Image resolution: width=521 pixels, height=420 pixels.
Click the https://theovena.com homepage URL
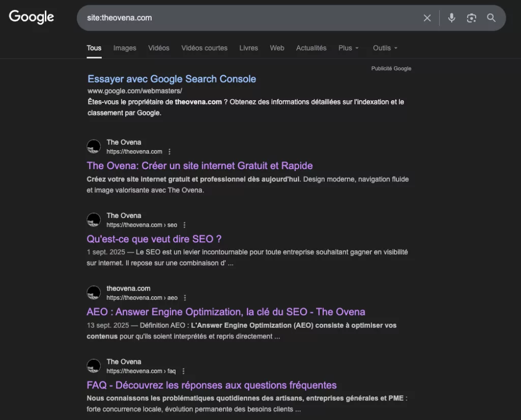pyautogui.click(x=134, y=152)
